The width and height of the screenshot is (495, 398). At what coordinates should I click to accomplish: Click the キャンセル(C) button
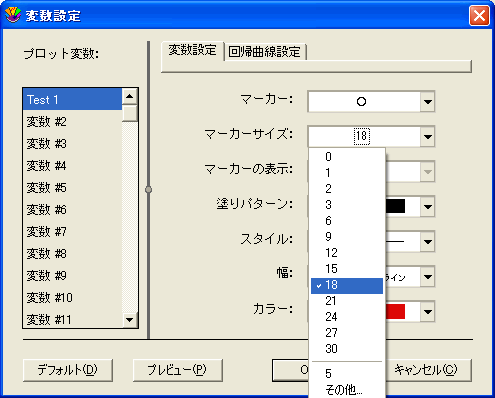(x=428, y=370)
